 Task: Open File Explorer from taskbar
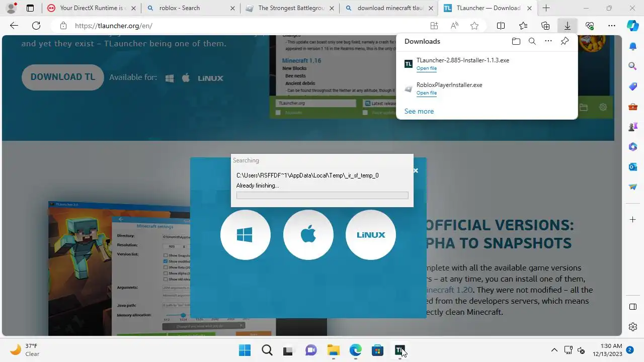tap(333, 350)
